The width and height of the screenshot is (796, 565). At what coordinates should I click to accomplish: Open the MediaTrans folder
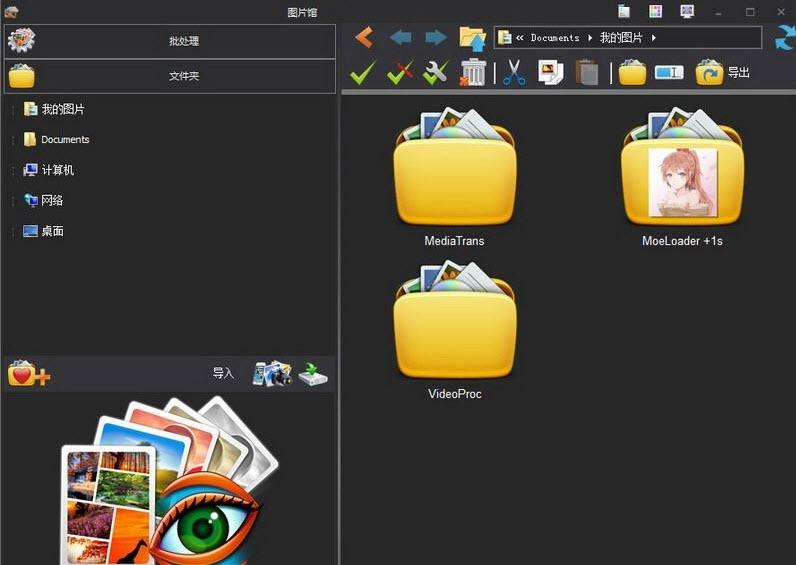point(454,167)
